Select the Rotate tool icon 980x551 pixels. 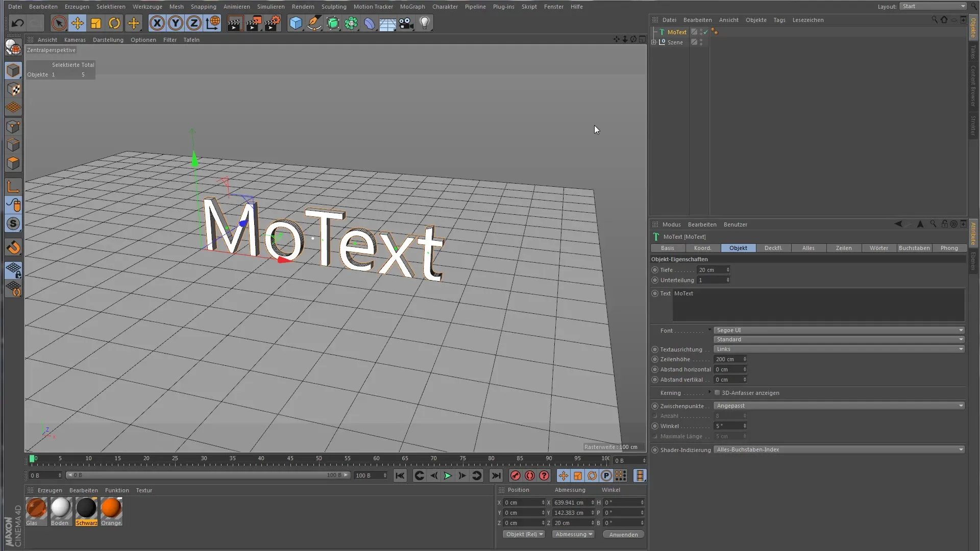click(114, 23)
